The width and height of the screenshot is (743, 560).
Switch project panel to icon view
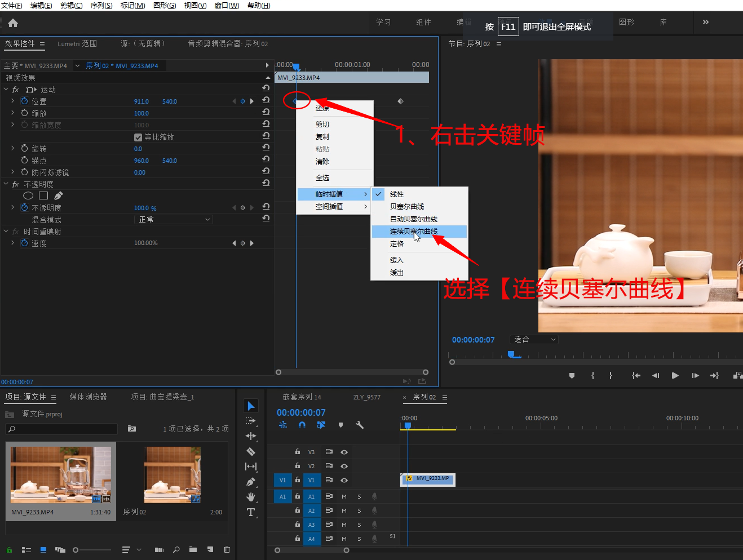[x=43, y=549]
